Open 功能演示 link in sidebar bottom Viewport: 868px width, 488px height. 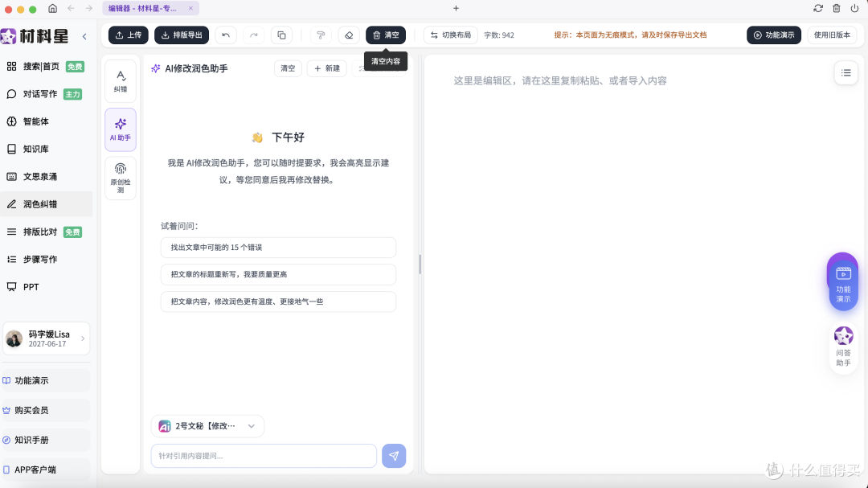point(46,380)
